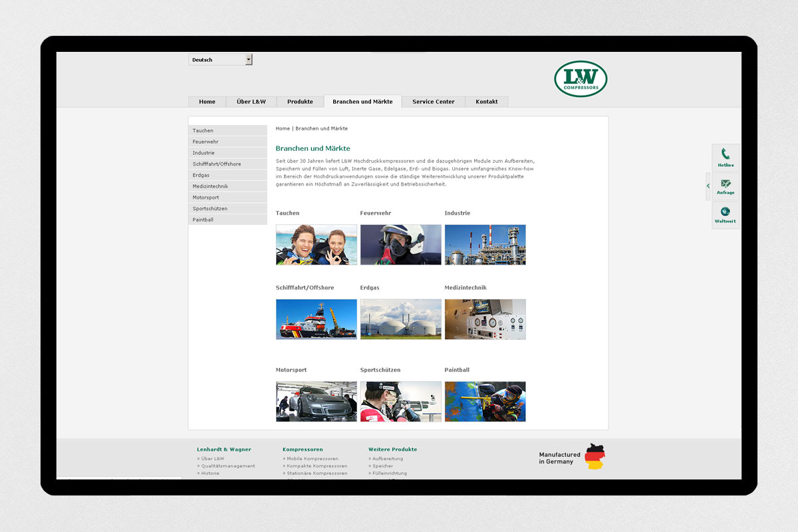
Task: Click the L&W Compressors logo
Action: click(581, 79)
